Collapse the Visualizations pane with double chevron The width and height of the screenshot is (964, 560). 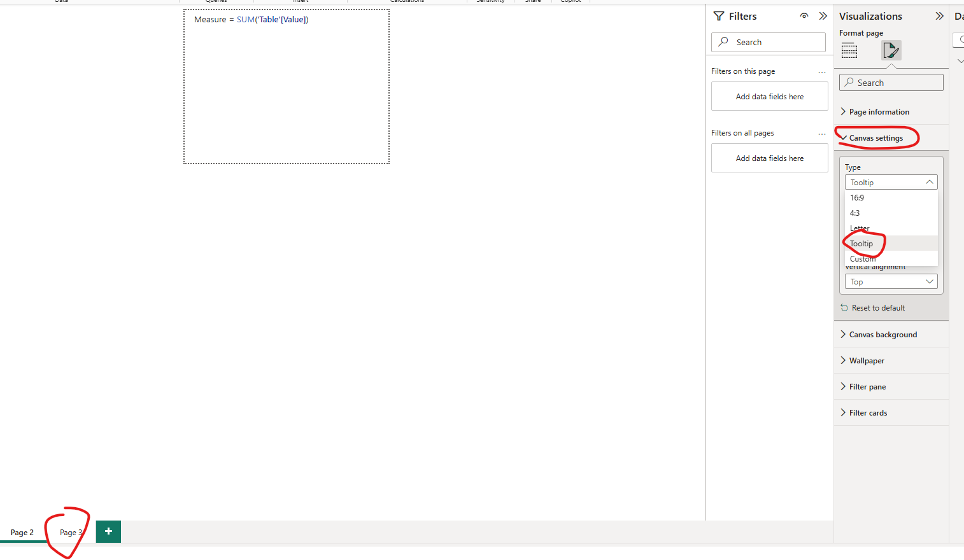(x=939, y=16)
